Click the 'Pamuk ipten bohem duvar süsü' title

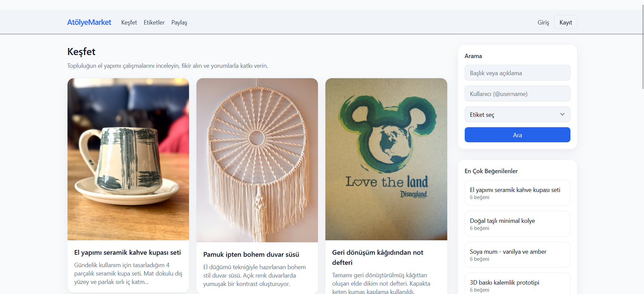tap(251, 254)
